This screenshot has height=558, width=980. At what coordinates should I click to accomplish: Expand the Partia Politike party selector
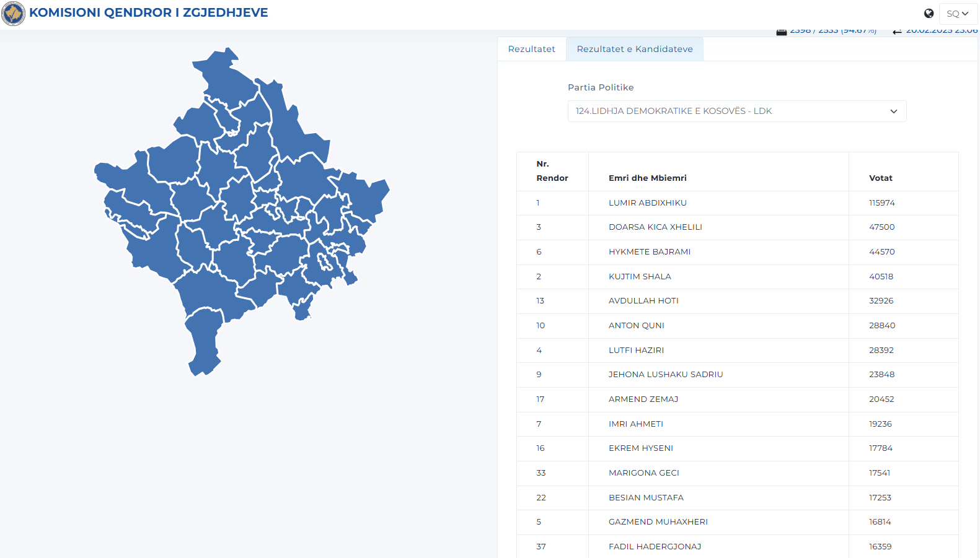[x=736, y=111]
